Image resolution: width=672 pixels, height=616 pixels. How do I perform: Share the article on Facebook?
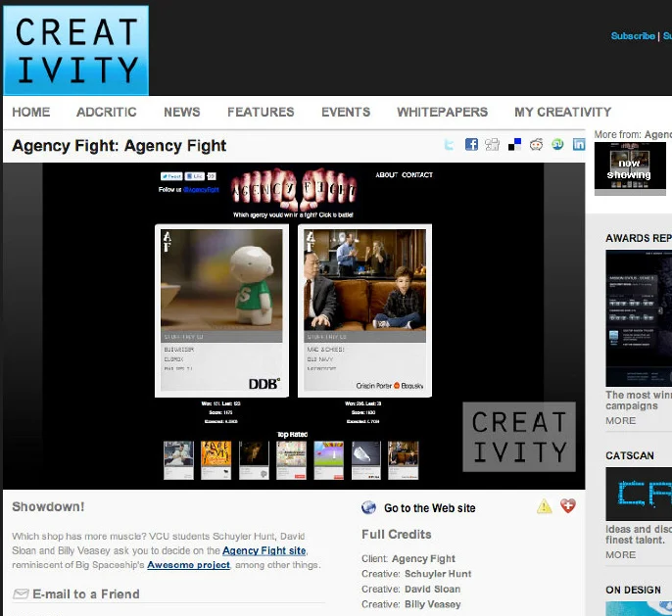point(471,144)
